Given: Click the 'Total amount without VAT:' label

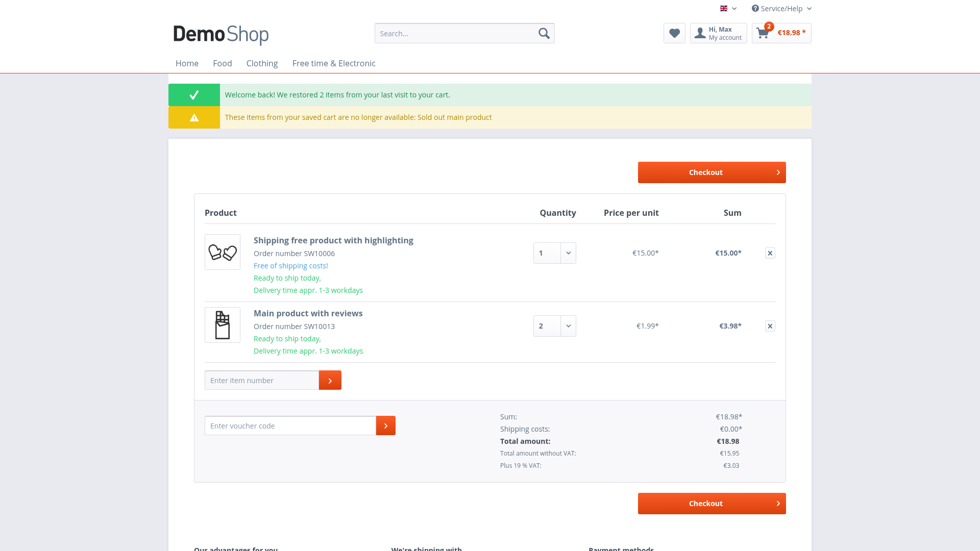Looking at the screenshot, I should (538, 453).
